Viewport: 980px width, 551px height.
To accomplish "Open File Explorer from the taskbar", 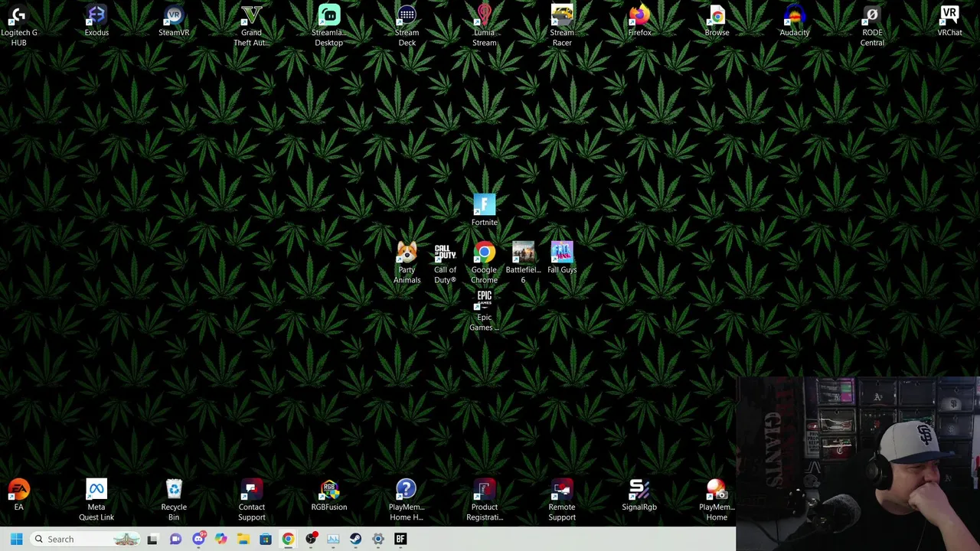I will (x=243, y=539).
